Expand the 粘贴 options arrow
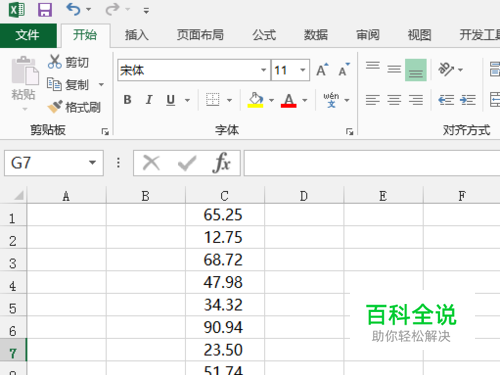Viewport: 500px width, 375px height. (x=24, y=109)
